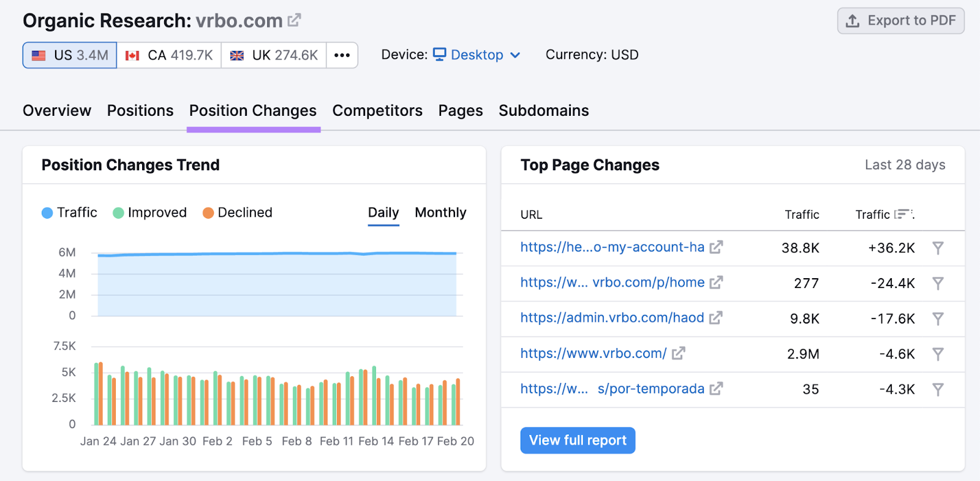The width and height of the screenshot is (980, 481).
Task: Click filter icon for por-temporada row
Action: coord(938,390)
